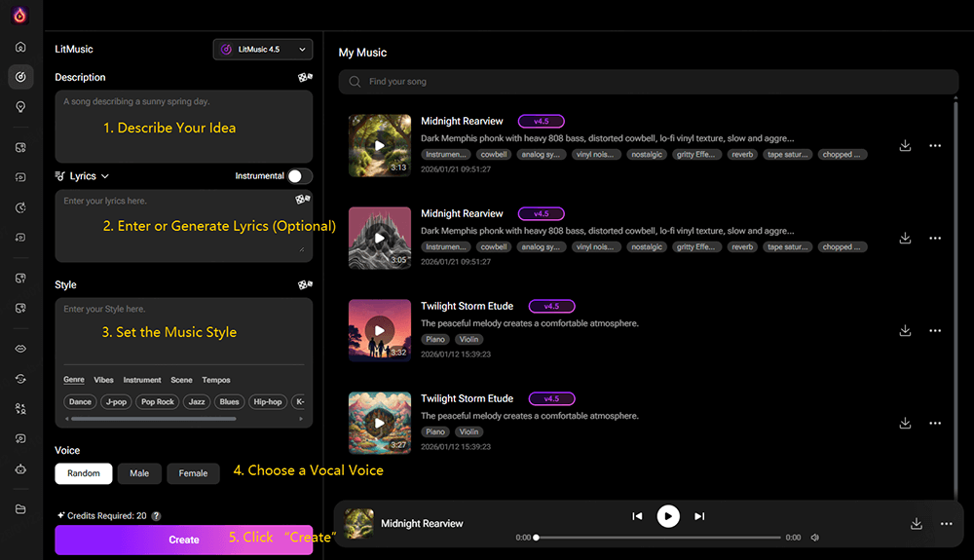Image resolution: width=974 pixels, height=560 pixels.
Task: Click the dice icon in lyrics box
Action: pyautogui.click(x=303, y=199)
